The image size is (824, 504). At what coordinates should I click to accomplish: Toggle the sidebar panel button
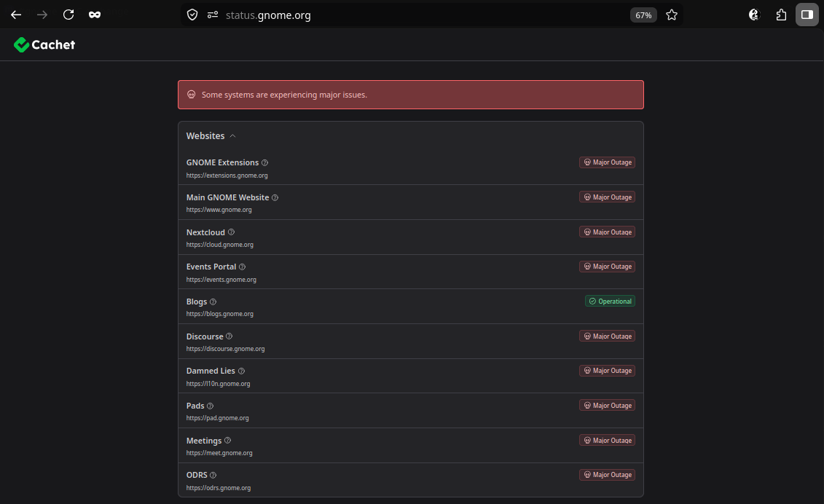807,15
